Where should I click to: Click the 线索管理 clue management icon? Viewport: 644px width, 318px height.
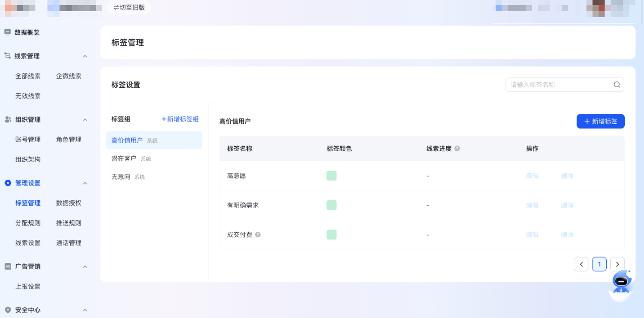click(x=7, y=56)
